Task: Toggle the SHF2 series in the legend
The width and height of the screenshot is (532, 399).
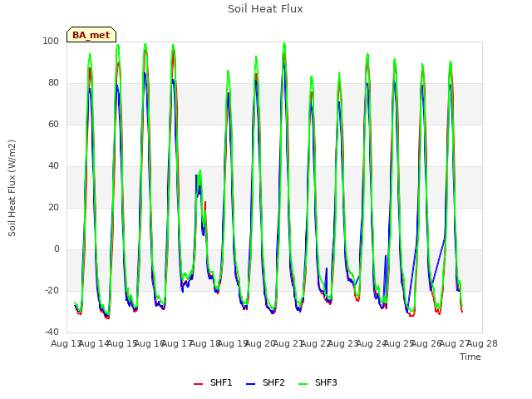Action: click(265, 382)
